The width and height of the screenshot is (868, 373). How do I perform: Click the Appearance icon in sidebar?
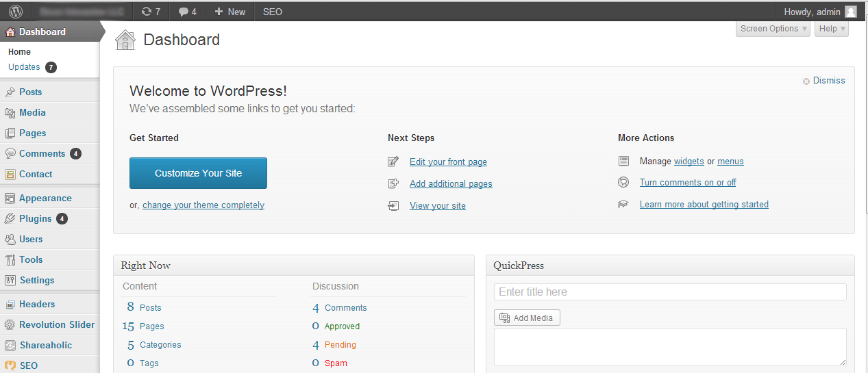[x=10, y=198]
